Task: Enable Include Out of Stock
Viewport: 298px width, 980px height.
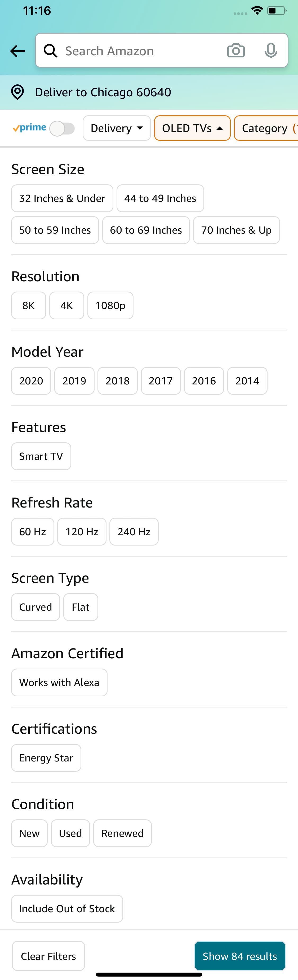Action: [x=67, y=909]
